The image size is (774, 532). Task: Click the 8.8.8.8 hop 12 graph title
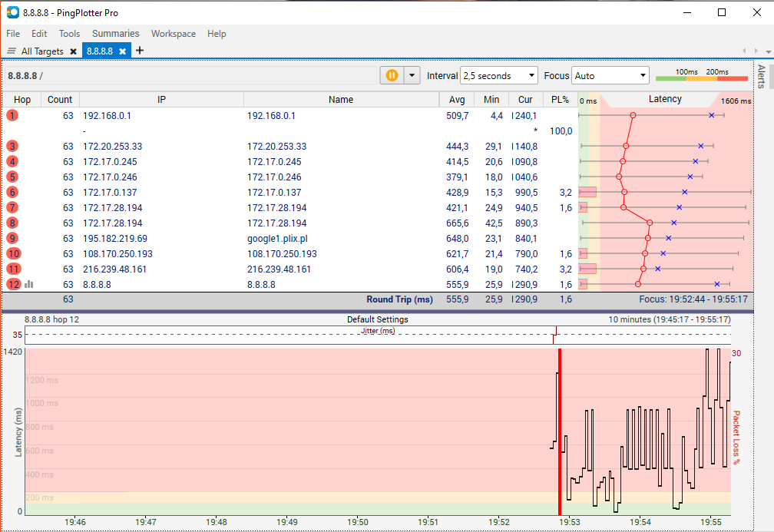point(52,319)
